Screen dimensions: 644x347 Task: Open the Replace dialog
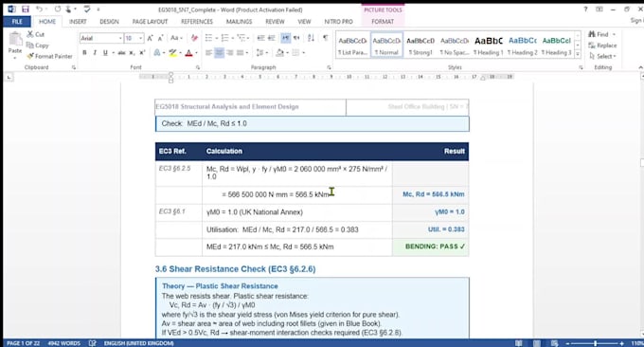[x=602, y=46]
